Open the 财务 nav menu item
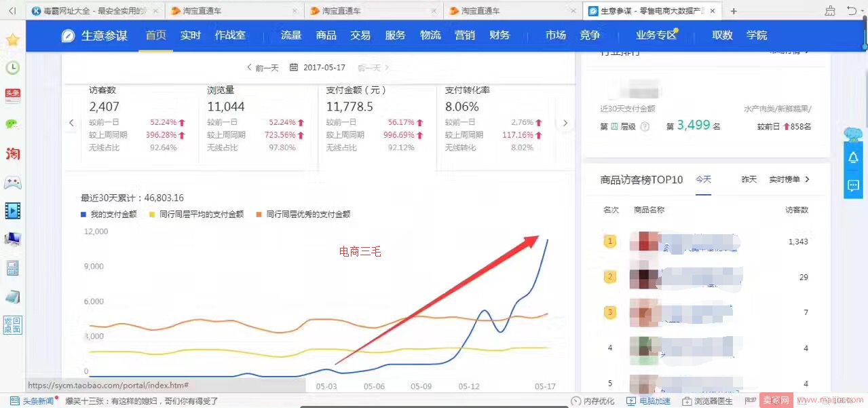 point(499,35)
